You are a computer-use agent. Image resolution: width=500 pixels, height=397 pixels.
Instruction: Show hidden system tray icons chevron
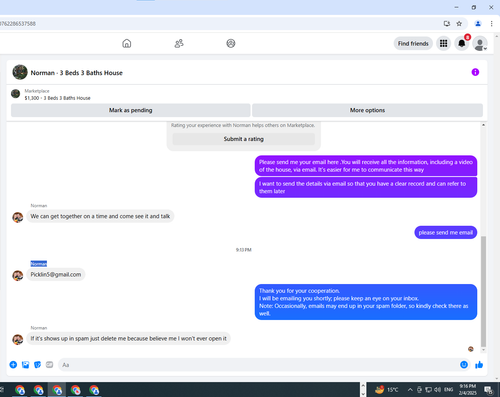pos(410,389)
